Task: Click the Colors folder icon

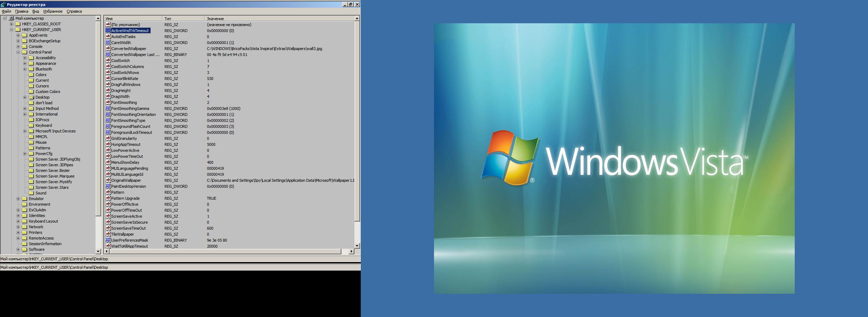Action: 31,75
